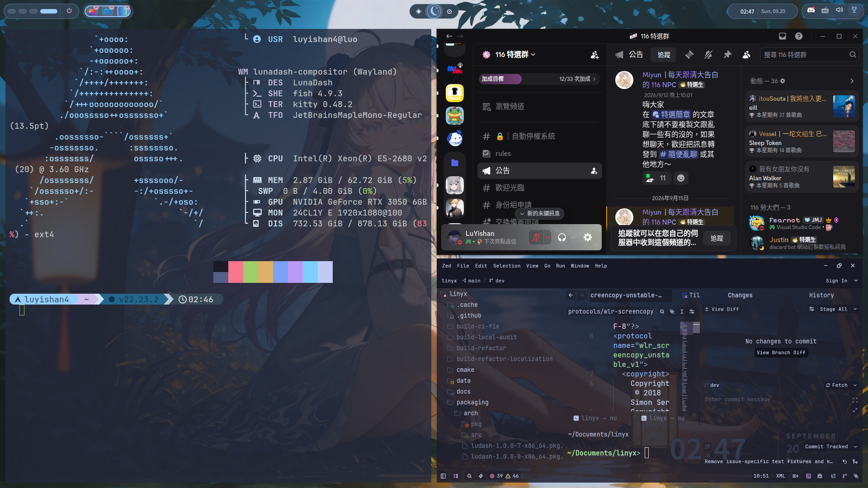Image resolution: width=868 pixels, height=488 pixels.
Task: Open the MSim server icon in Discord
Action: point(455,70)
